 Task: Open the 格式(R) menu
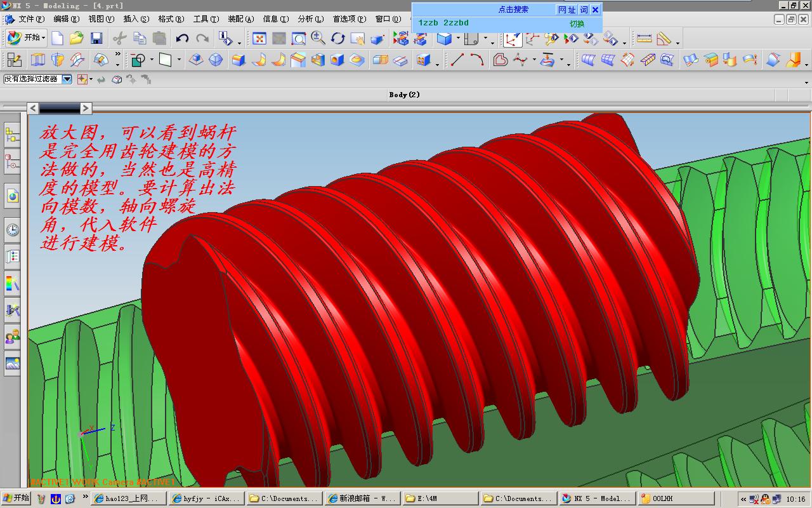171,19
